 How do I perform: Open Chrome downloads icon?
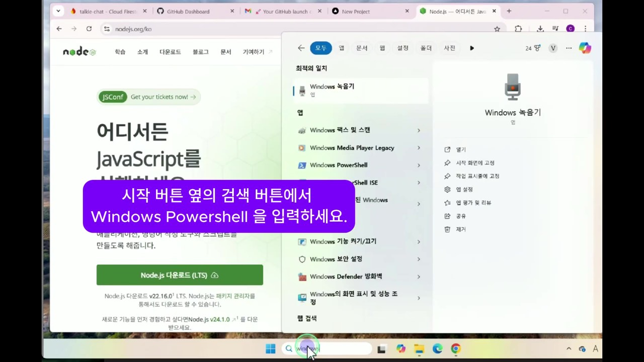click(540, 29)
